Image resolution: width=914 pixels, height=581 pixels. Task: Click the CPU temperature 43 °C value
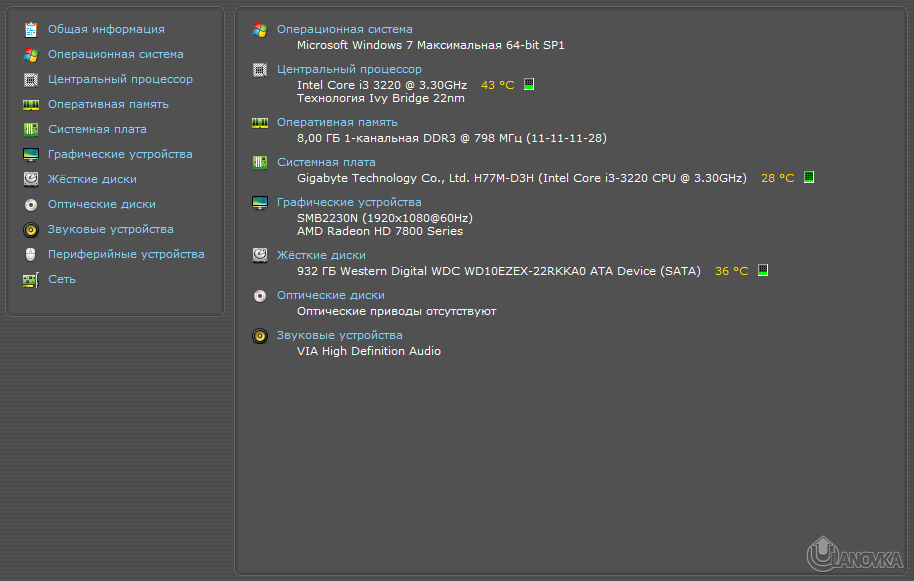498,85
